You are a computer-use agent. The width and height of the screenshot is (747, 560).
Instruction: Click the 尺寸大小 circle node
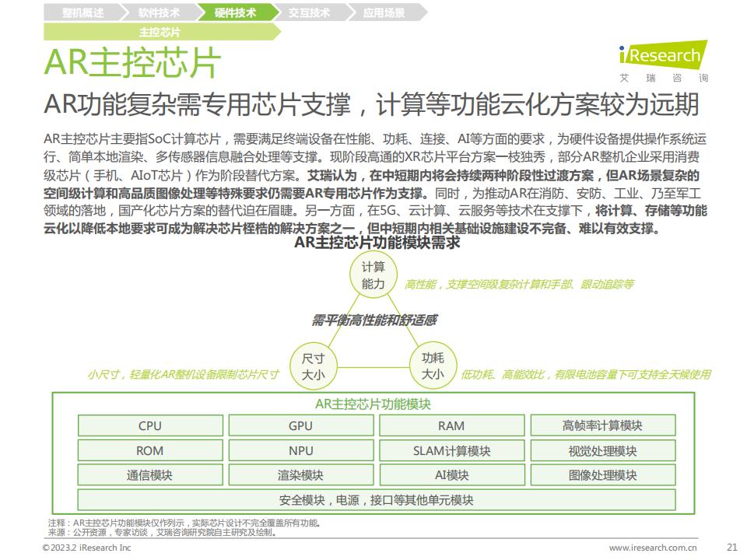click(313, 366)
